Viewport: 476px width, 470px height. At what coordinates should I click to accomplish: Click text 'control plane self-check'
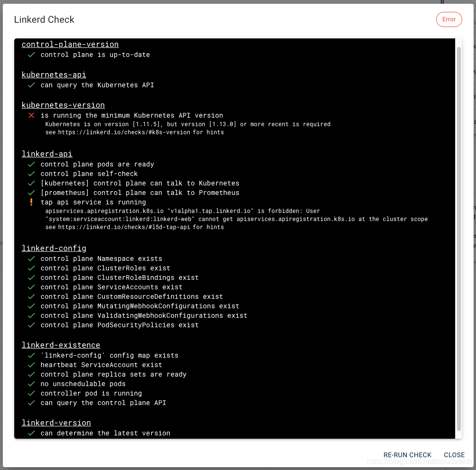(x=89, y=174)
